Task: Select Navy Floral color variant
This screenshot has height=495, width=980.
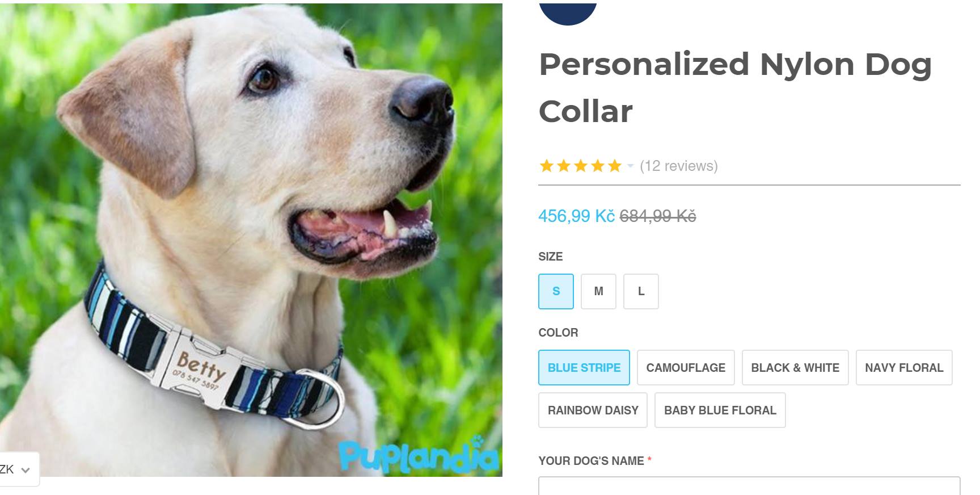Action: coord(904,367)
